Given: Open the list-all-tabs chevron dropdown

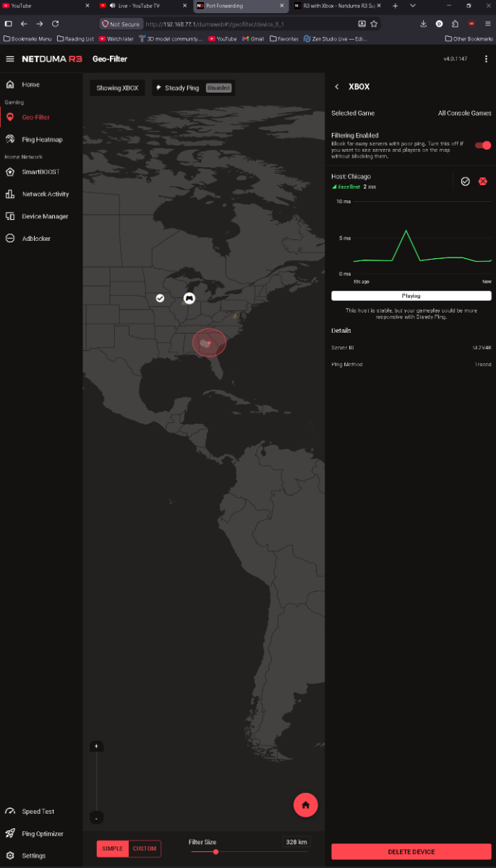Looking at the screenshot, I should (x=413, y=6).
